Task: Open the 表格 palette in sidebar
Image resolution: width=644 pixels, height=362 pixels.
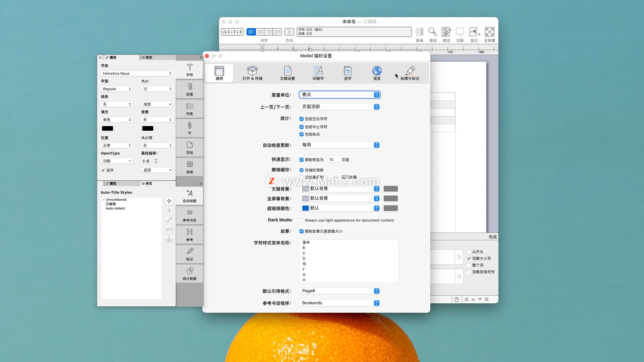Action: 190,167
